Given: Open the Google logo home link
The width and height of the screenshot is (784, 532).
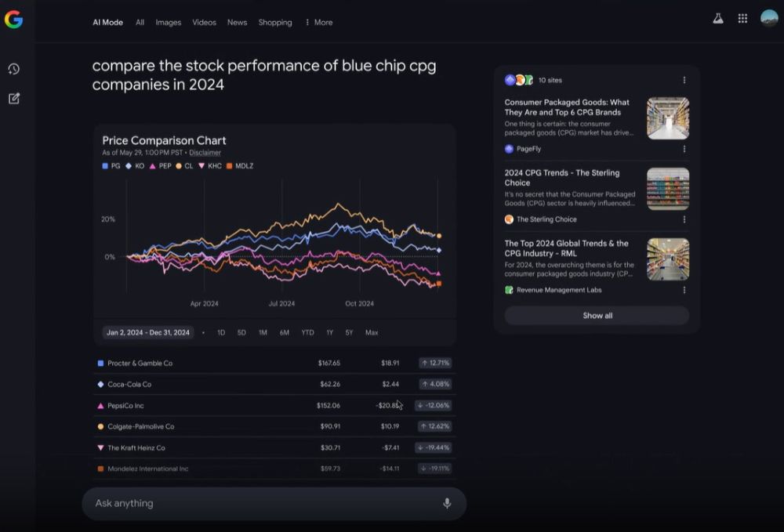Looking at the screenshot, I should tap(13, 20).
